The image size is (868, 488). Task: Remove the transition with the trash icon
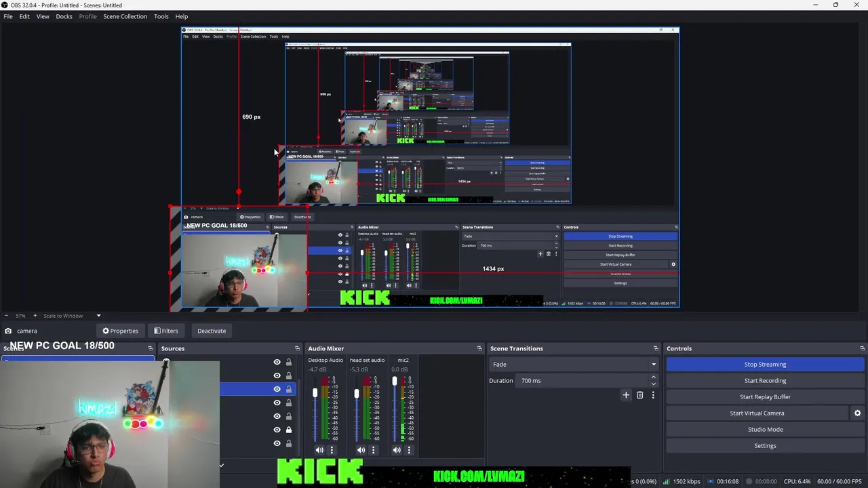pyautogui.click(x=639, y=395)
